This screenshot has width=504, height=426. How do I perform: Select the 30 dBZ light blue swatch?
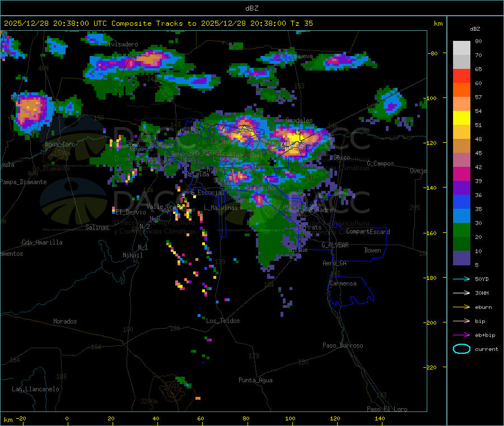461,216
